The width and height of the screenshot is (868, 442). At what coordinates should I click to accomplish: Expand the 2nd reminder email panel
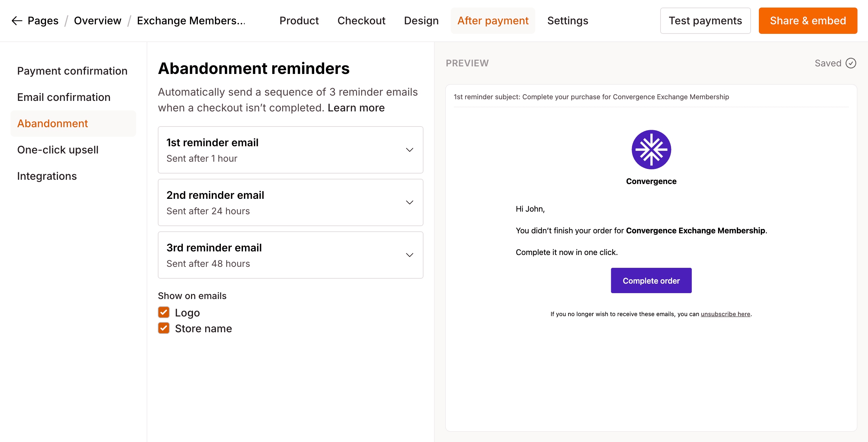click(409, 202)
